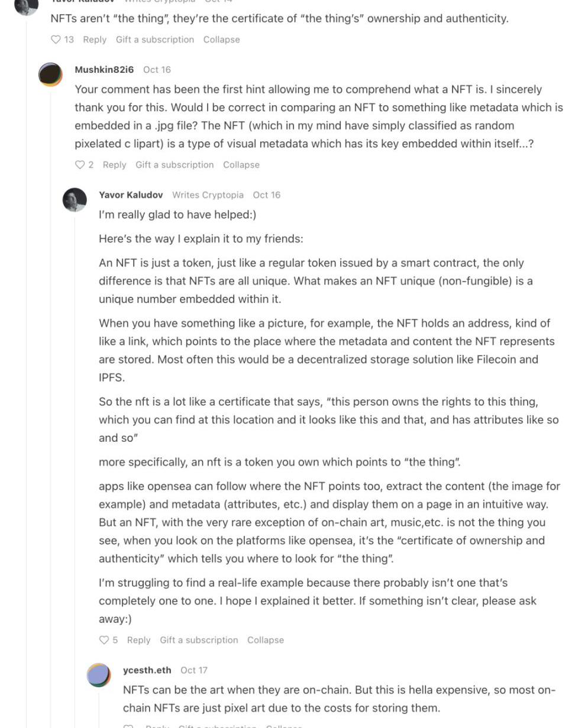Screen dimensions: 575x728
Task: Collapse the top NFT certificate comment
Action: click(x=221, y=40)
